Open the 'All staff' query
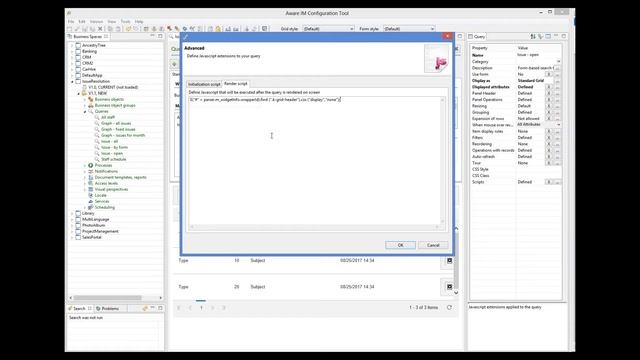640x360 pixels. click(108, 117)
